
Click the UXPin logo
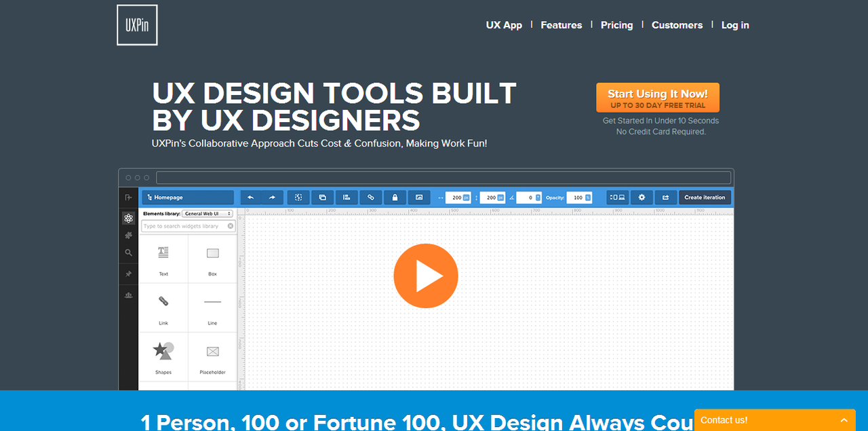coord(137,25)
